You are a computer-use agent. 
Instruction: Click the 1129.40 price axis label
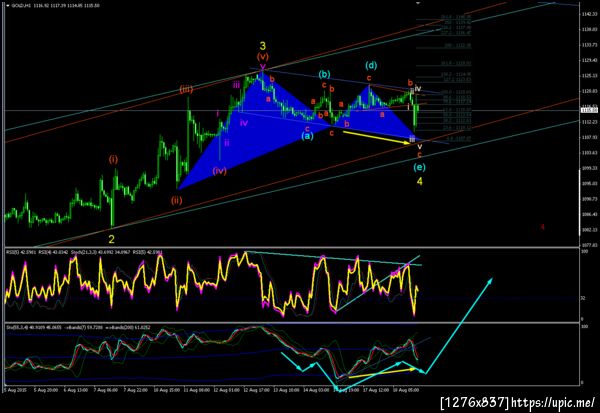(590, 60)
